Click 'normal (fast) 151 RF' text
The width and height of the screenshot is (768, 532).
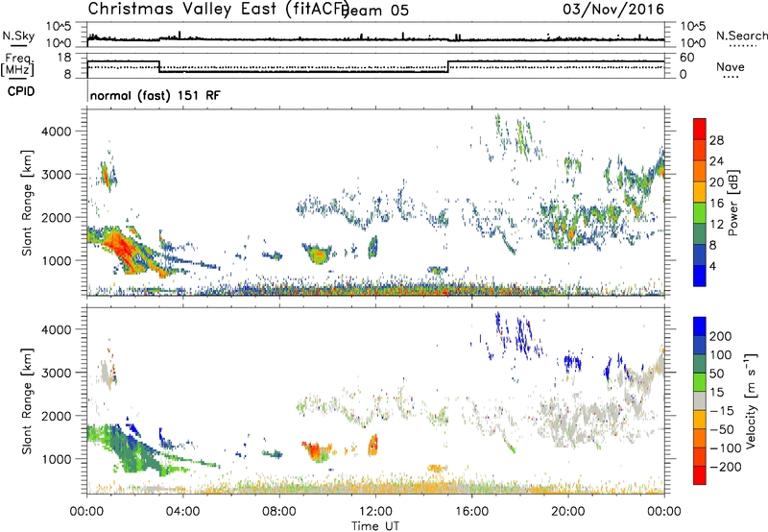pyautogui.click(x=156, y=95)
